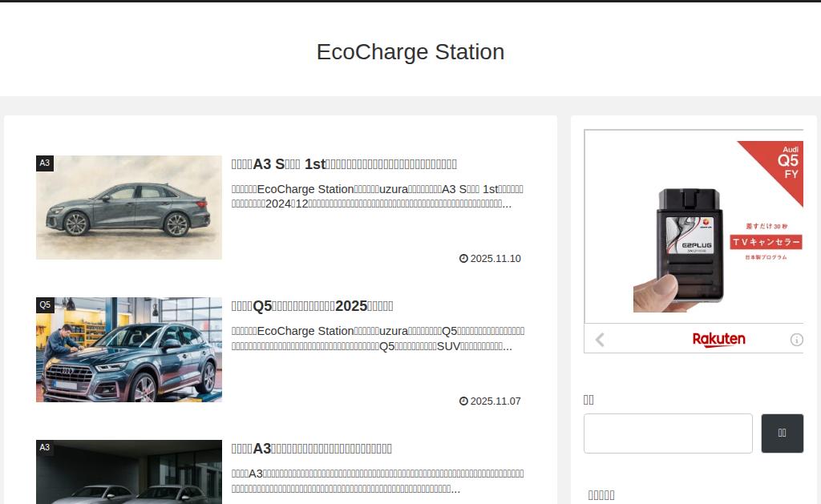Click the clock icon beside 2025.11.07
This screenshot has height=504, width=821.
[x=463, y=401]
